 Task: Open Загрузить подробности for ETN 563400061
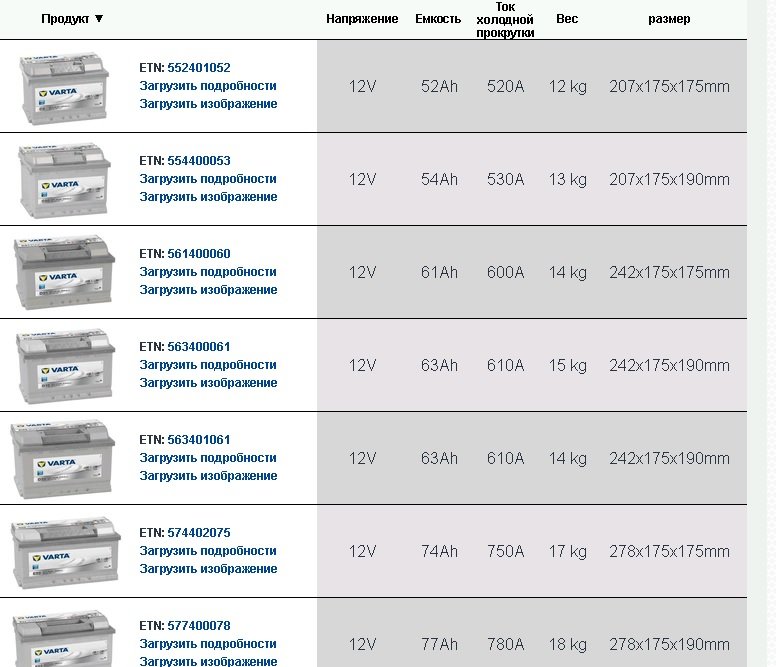tap(208, 365)
